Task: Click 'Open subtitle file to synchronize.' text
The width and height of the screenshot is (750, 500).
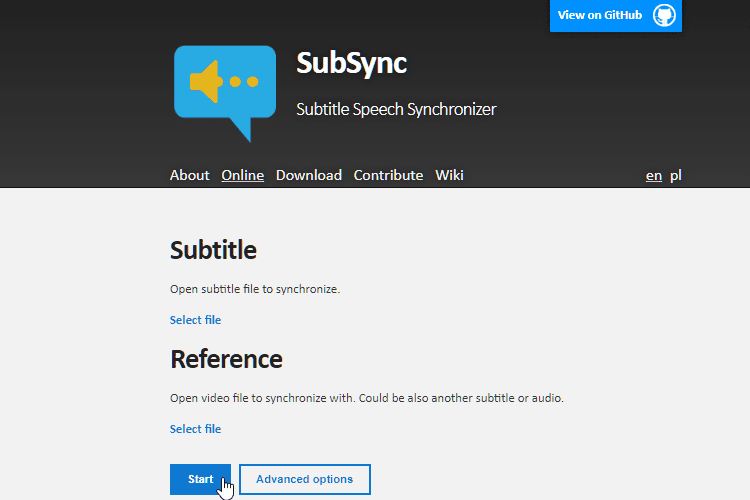Action: [x=255, y=289]
